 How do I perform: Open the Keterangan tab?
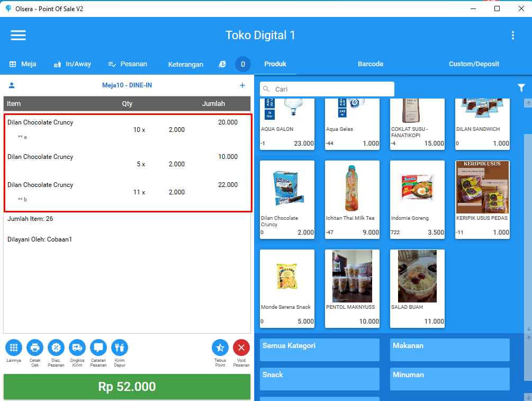click(x=186, y=64)
